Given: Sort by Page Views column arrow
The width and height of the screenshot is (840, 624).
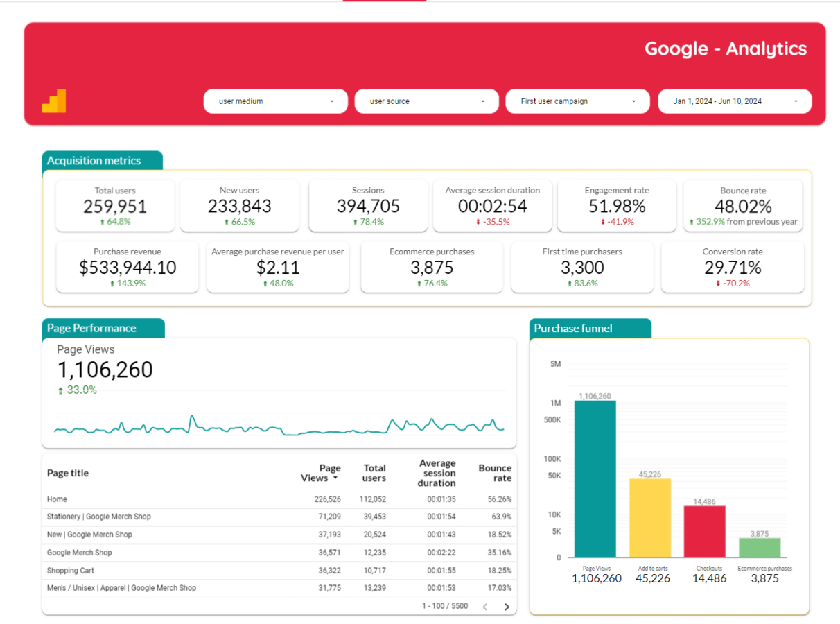Looking at the screenshot, I should point(335,478).
